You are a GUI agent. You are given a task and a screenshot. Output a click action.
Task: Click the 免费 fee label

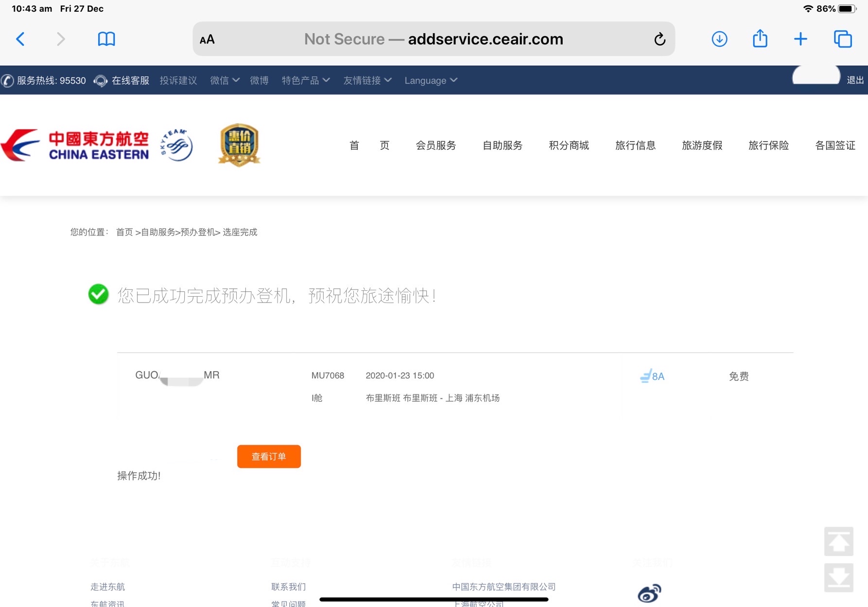[x=739, y=376]
